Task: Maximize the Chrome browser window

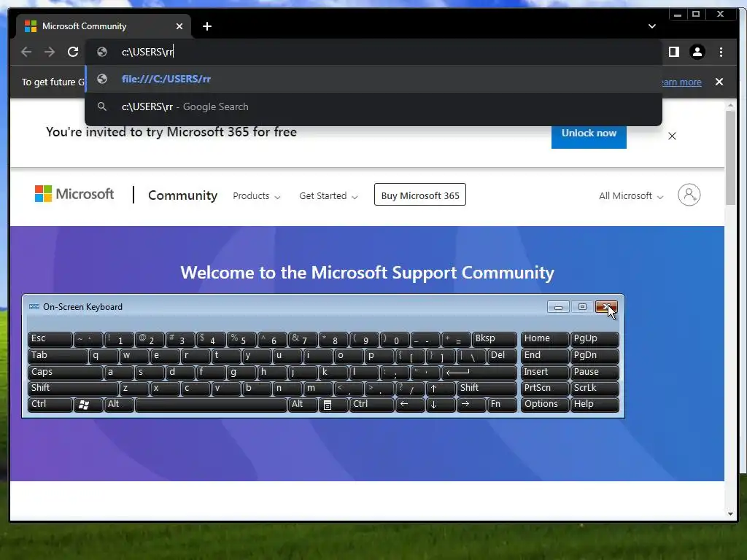Action: point(696,15)
